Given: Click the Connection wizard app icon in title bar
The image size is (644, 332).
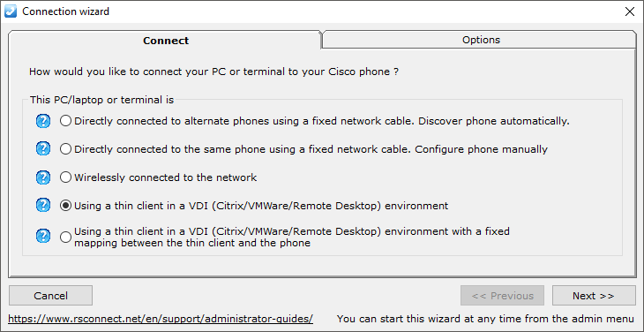Looking at the screenshot, I should [x=10, y=11].
